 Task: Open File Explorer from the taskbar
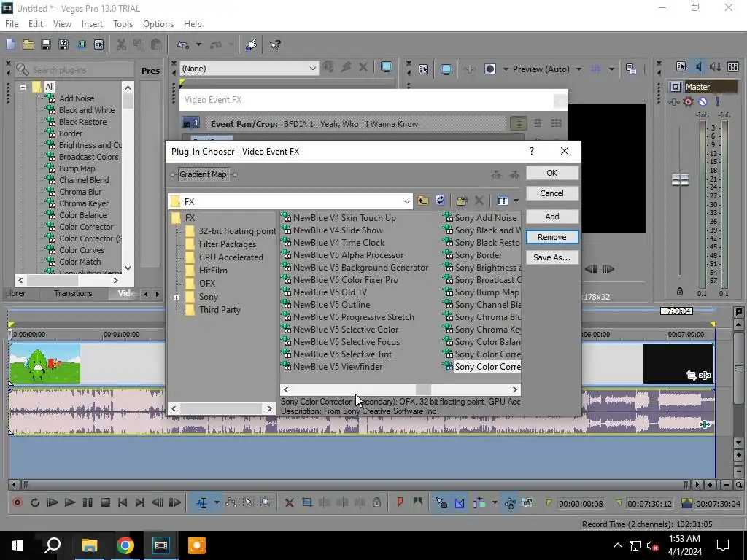(x=89, y=545)
